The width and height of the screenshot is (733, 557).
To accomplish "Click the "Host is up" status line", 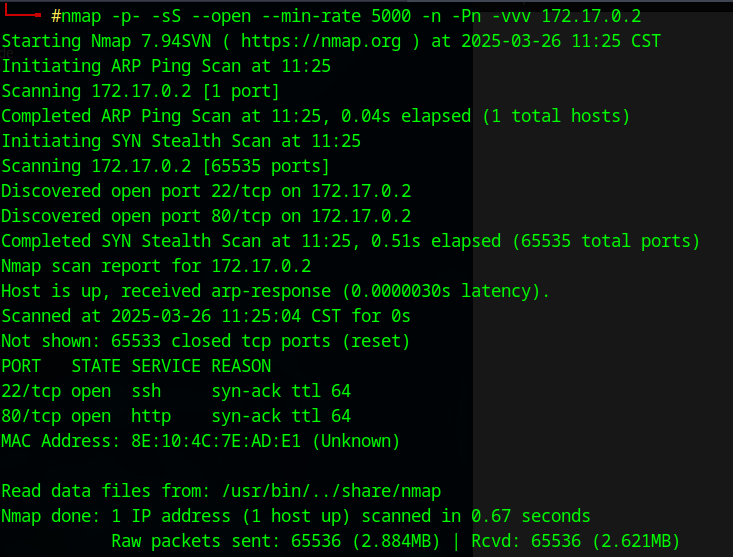I will click(x=276, y=291).
